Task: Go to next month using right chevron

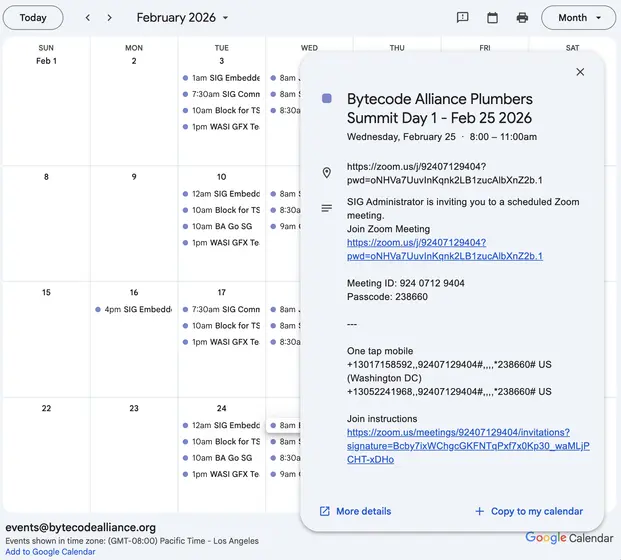Action: (x=110, y=18)
